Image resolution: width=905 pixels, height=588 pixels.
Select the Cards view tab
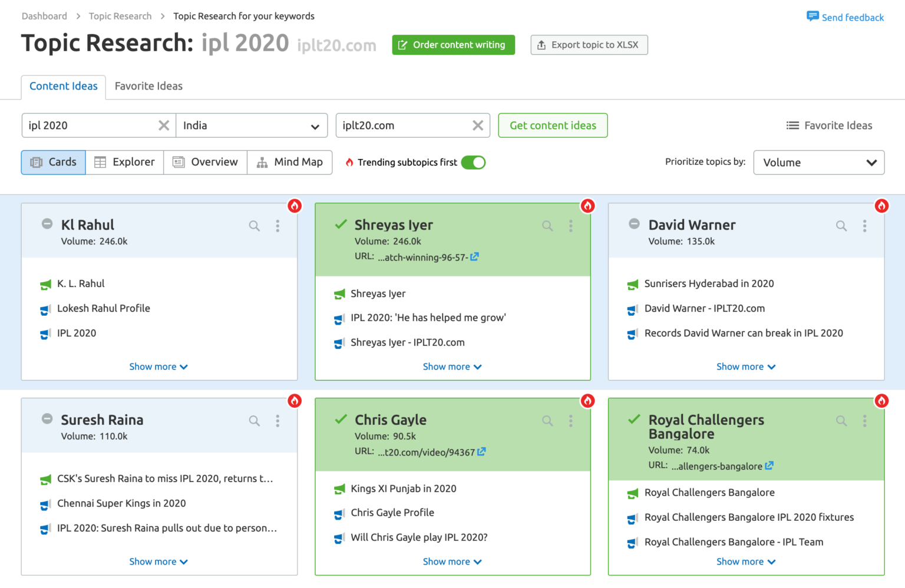[52, 162]
